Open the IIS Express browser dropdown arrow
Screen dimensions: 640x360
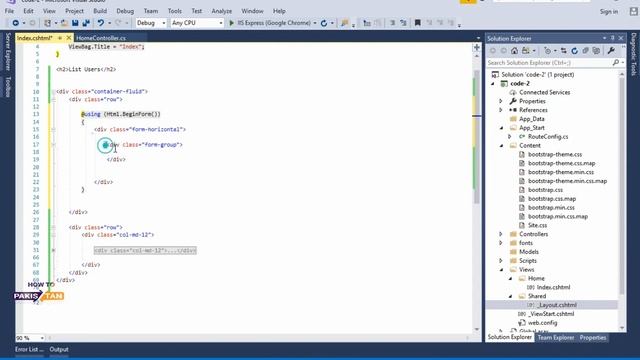(x=315, y=23)
